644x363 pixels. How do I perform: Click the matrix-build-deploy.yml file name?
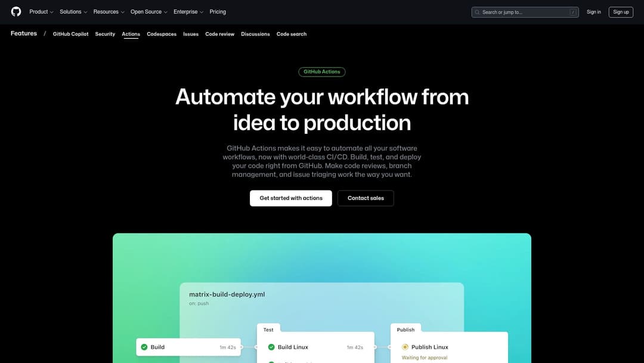point(227,294)
